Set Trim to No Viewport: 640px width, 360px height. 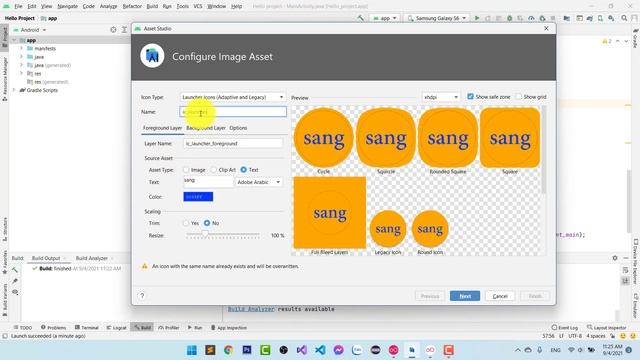[x=207, y=223]
